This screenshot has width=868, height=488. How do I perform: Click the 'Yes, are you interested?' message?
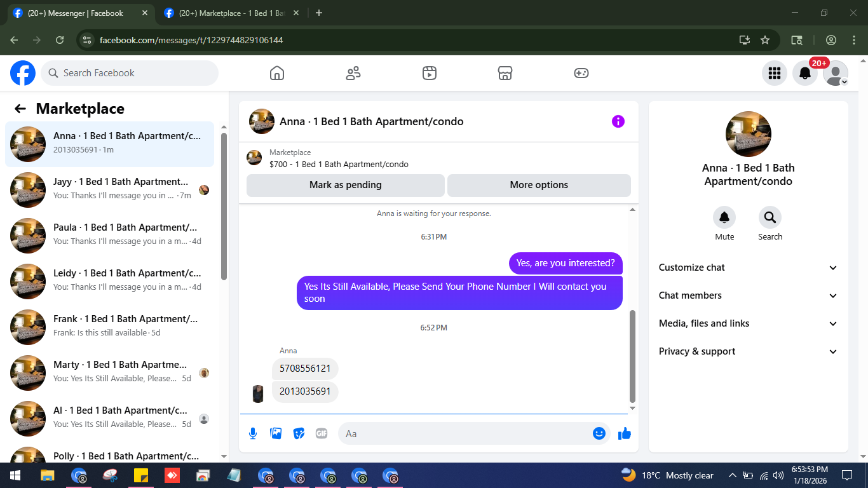tap(566, 263)
